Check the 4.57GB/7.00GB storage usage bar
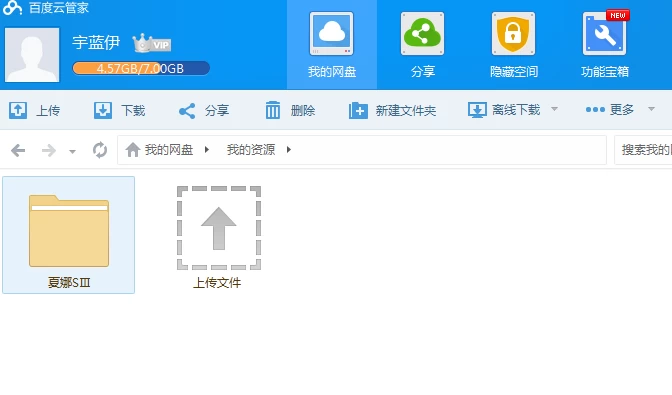The width and height of the screenshot is (672, 395). pos(141,69)
